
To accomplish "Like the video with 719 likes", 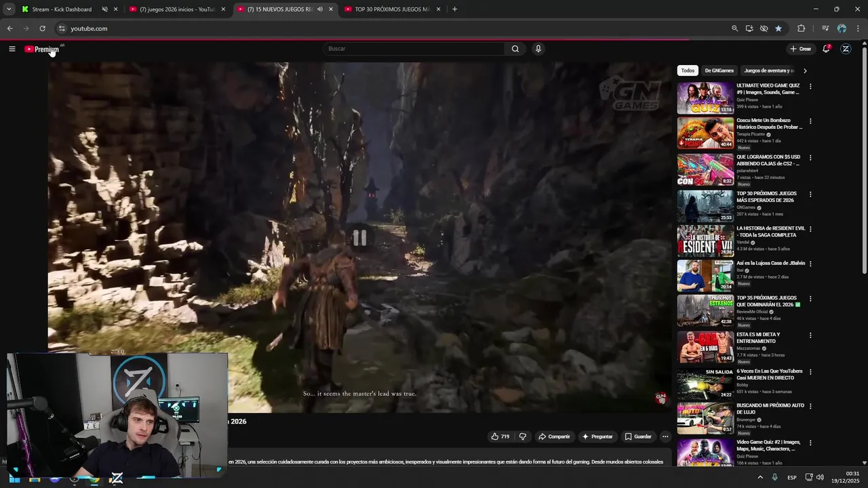I will [500, 436].
